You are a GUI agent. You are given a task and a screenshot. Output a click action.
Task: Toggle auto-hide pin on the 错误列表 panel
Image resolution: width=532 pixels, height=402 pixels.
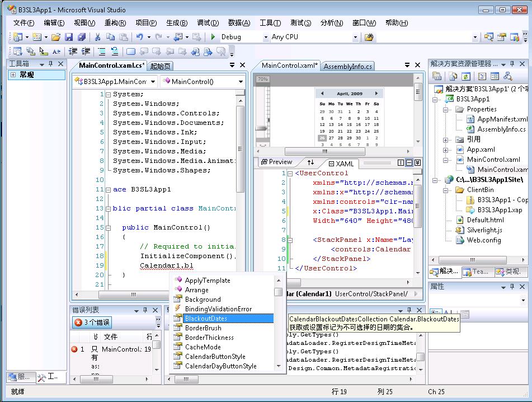145,310
